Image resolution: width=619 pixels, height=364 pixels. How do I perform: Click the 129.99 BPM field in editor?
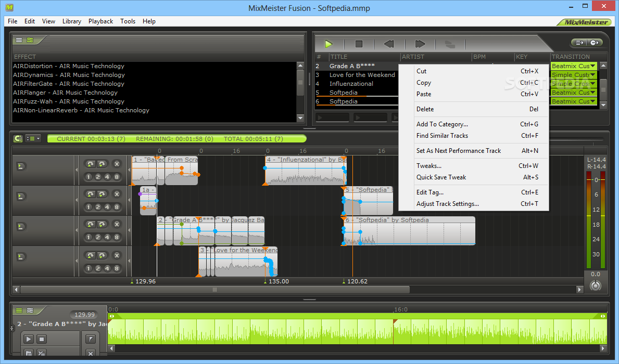tap(84, 315)
